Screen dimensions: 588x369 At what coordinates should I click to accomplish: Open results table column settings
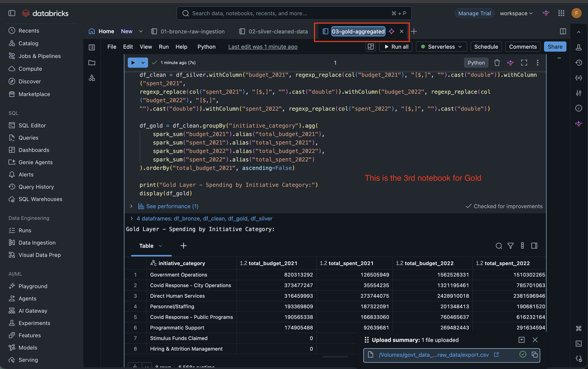click(x=522, y=246)
